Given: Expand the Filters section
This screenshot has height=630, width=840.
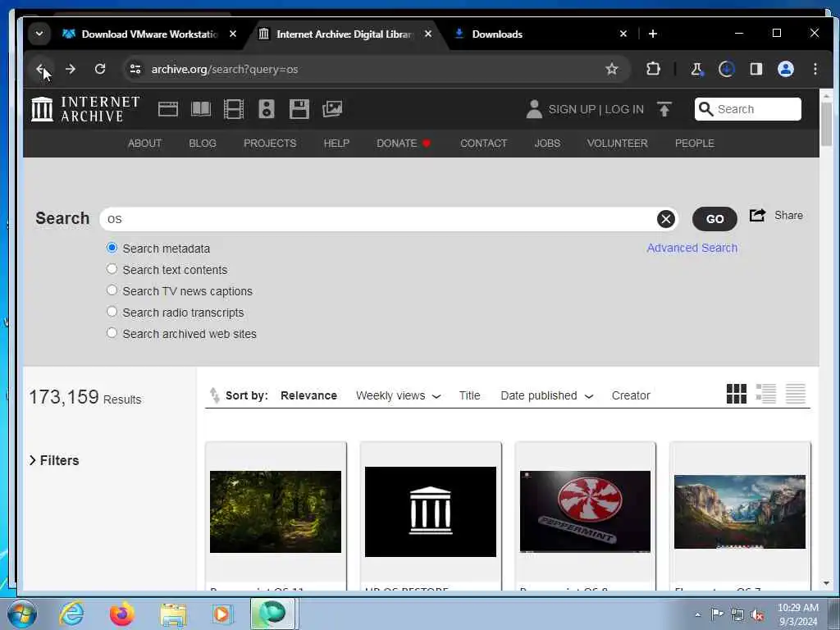Looking at the screenshot, I should [x=54, y=461].
